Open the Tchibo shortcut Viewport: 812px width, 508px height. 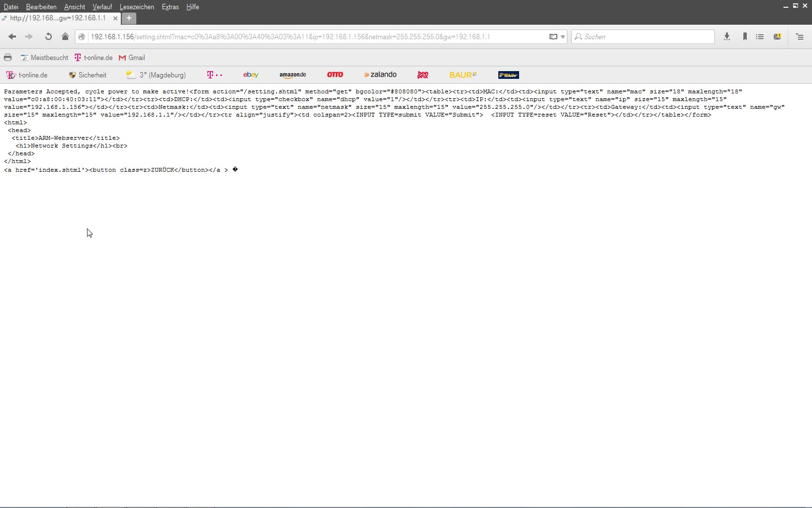pyautogui.click(x=508, y=75)
